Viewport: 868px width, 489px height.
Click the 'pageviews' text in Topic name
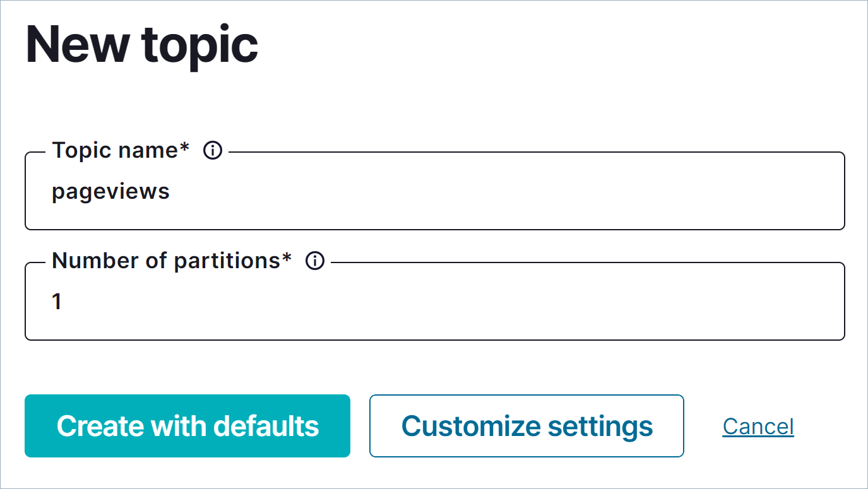(x=110, y=192)
